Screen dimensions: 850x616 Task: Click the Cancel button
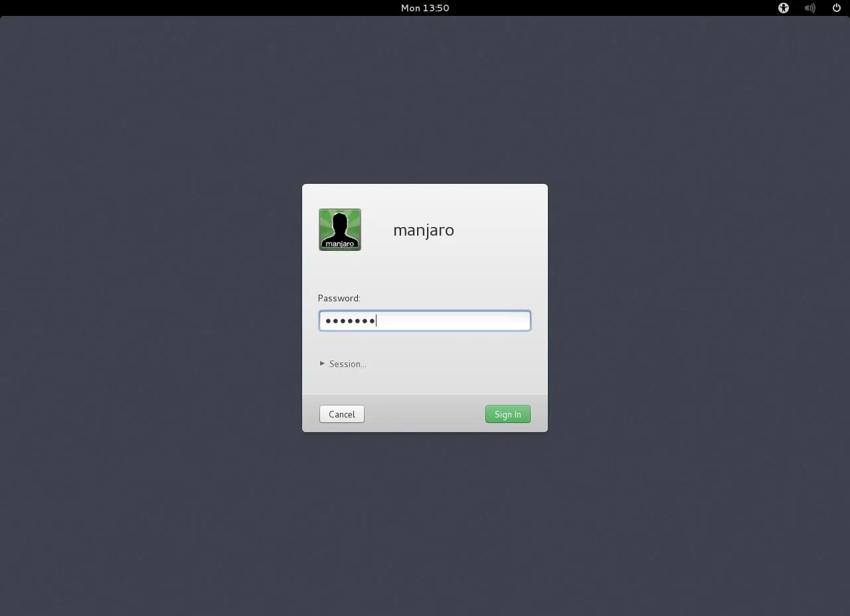point(342,414)
